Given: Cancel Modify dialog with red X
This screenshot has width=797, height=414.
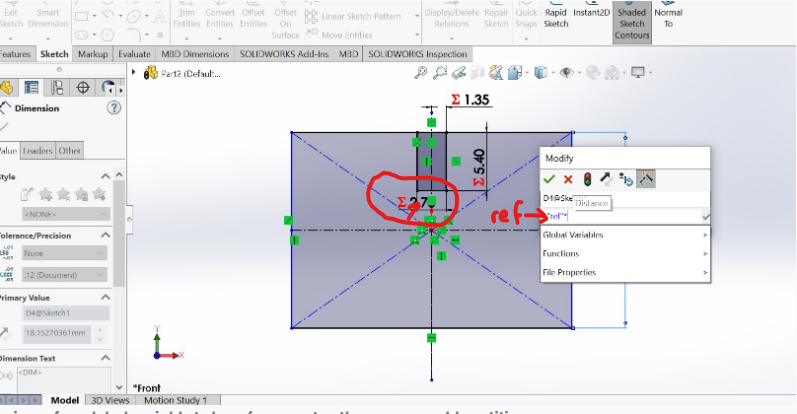Looking at the screenshot, I should point(568,179).
